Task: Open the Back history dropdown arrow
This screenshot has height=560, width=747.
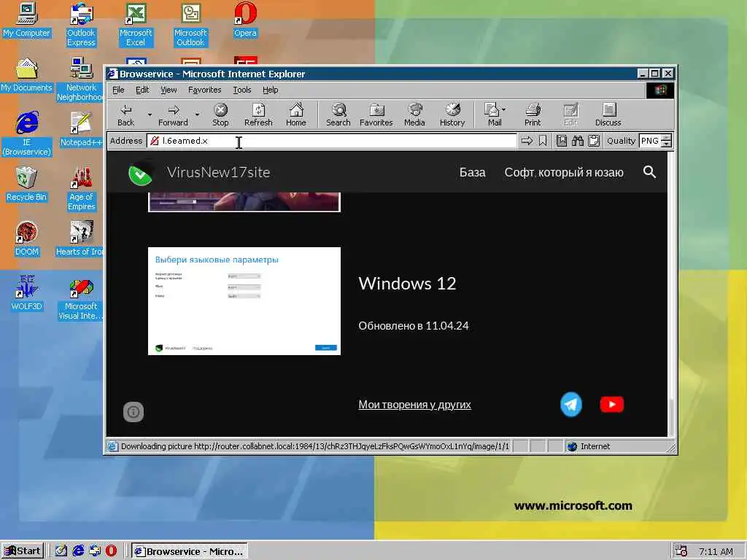Action: pos(149,115)
